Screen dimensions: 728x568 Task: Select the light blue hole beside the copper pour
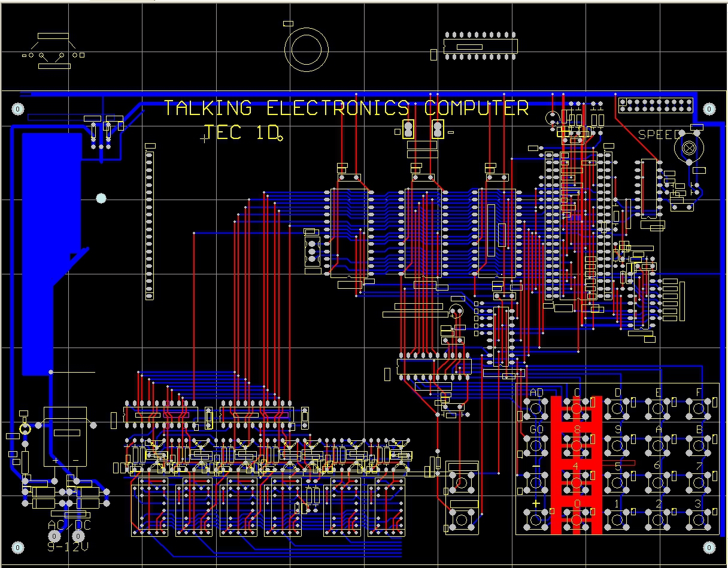101,198
